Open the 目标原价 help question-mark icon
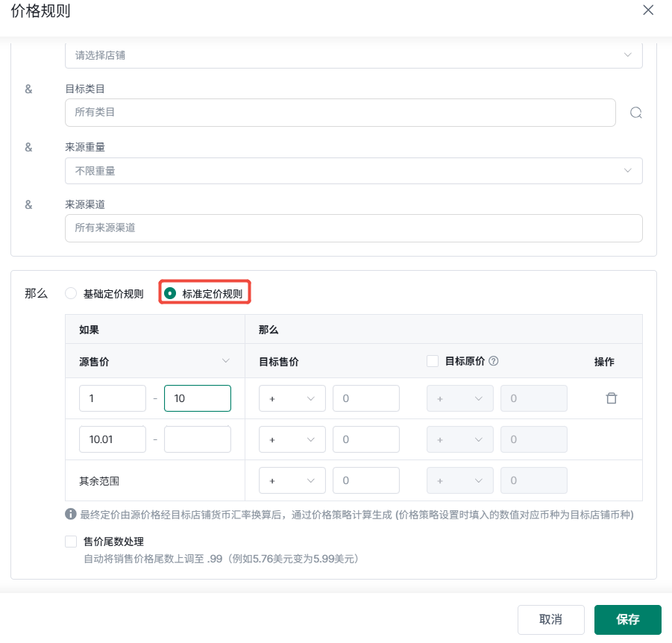672x643 pixels. (493, 361)
